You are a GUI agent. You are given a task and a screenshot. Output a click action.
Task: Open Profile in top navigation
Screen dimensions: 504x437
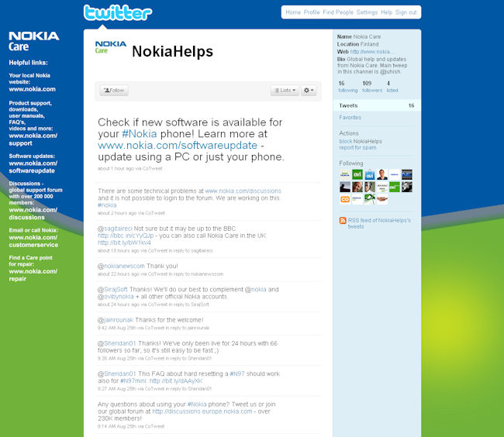coord(312,12)
